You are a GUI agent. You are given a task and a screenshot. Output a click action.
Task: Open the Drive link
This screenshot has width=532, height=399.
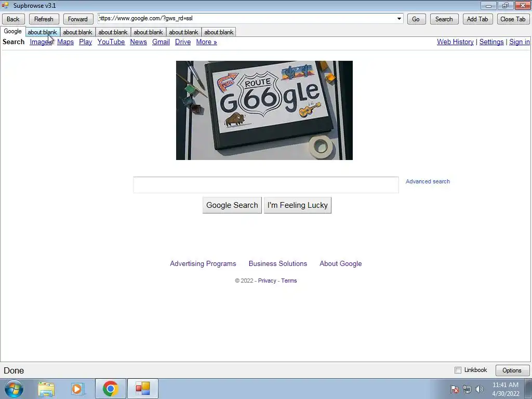pos(183,42)
